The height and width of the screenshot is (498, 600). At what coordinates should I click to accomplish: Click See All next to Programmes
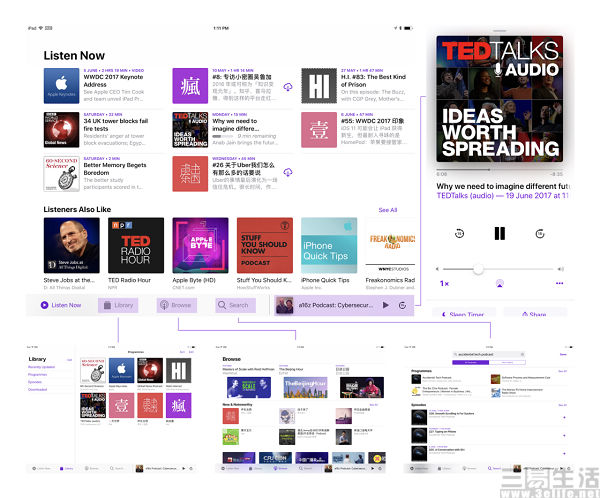click(562, 371)
